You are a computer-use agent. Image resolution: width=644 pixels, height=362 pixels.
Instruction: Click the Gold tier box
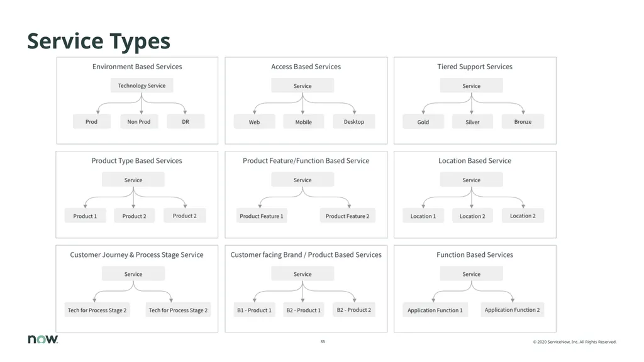[x=423, y=122]
